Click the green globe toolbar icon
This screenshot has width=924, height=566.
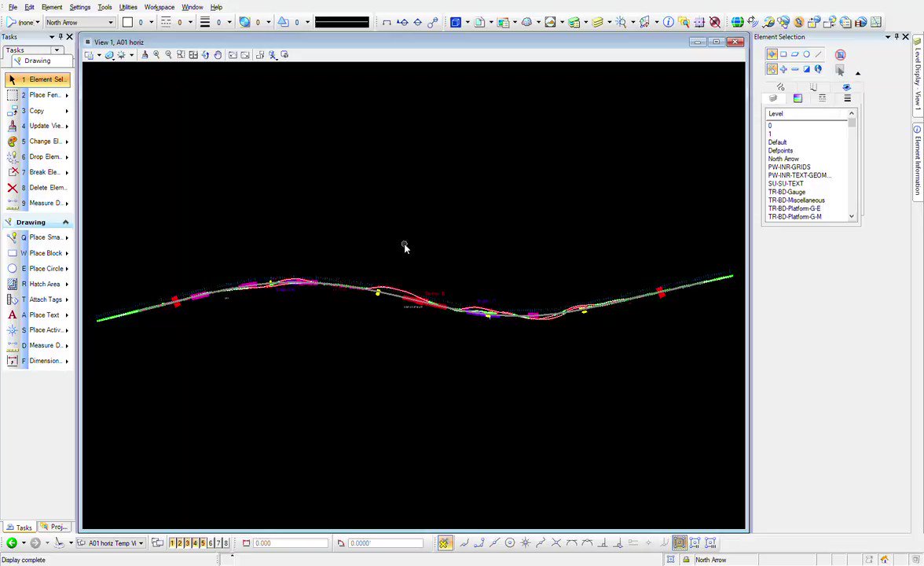pyautogui.click(x=737, y=22)
